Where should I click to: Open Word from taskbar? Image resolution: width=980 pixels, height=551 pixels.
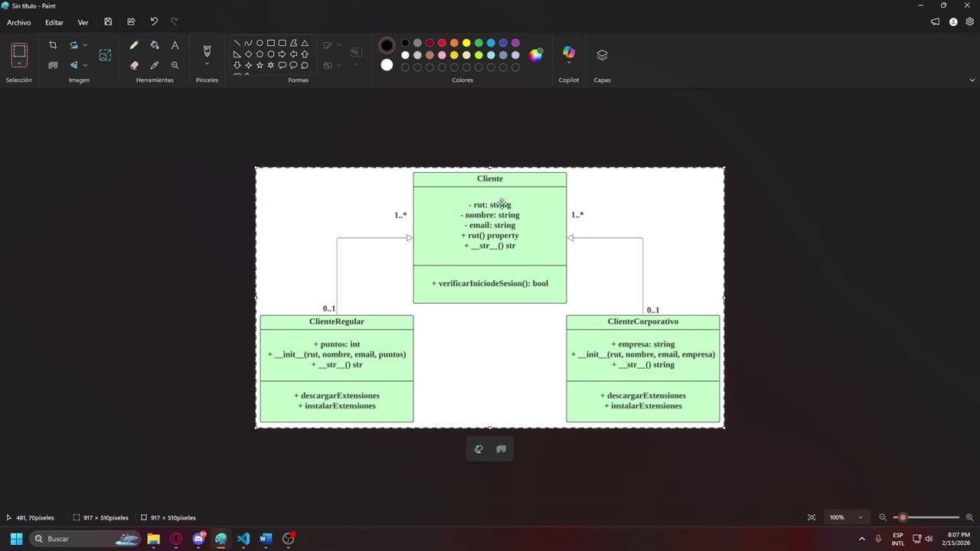point(266,539)
